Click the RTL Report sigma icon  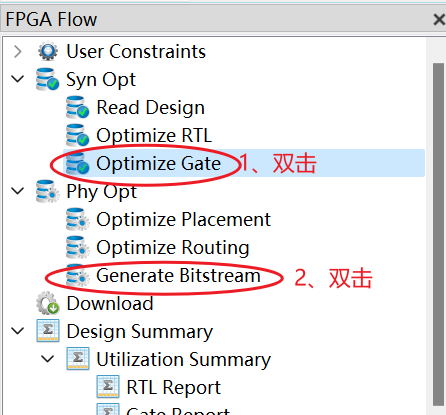(x=108, y=387)
